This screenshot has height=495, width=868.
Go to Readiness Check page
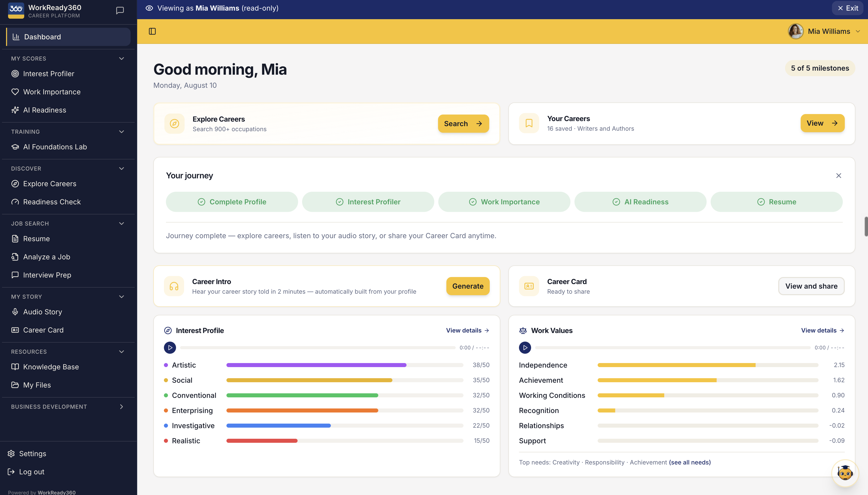tap(68, 202)
